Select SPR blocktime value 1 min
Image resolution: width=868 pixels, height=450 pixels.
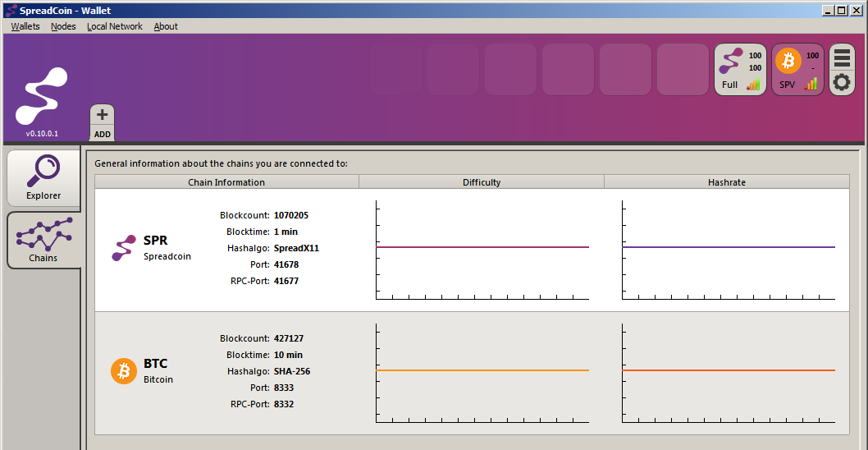click(x=286, y=232)
